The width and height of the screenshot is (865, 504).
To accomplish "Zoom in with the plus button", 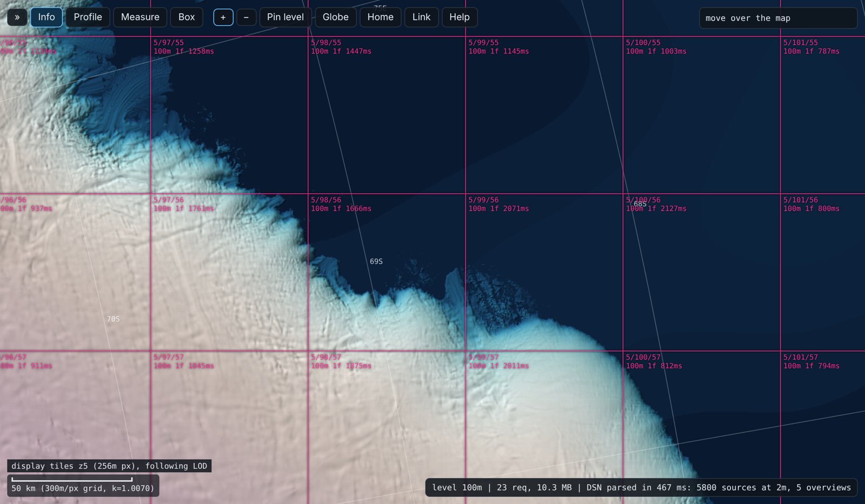I will [223, 17].
